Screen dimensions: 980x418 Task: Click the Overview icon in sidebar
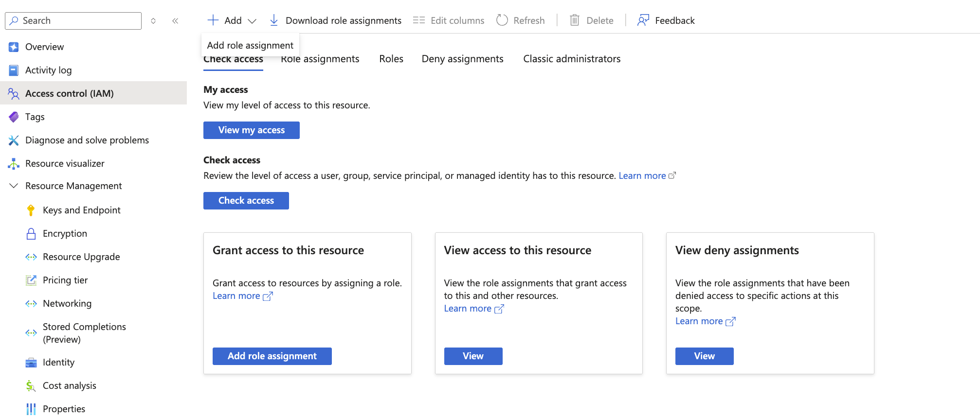(x=14, y=47)
